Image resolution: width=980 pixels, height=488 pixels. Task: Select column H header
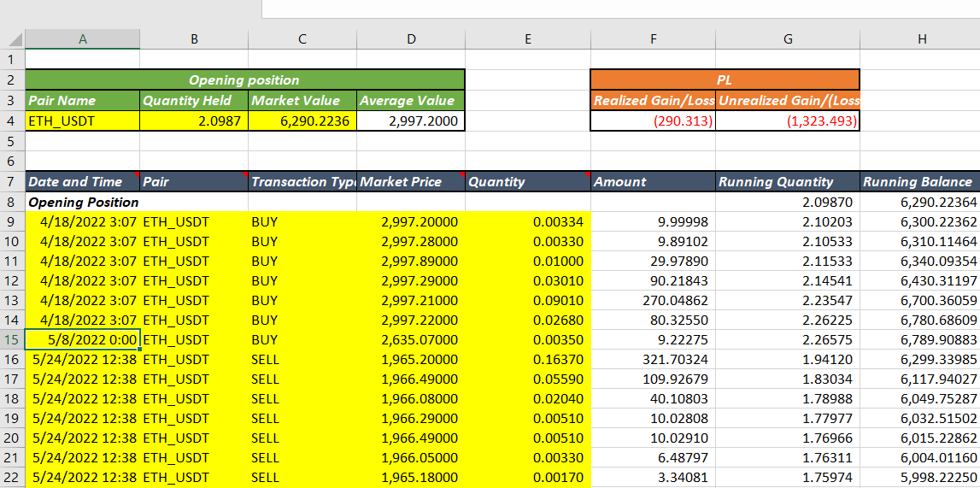tap(920, 38)
